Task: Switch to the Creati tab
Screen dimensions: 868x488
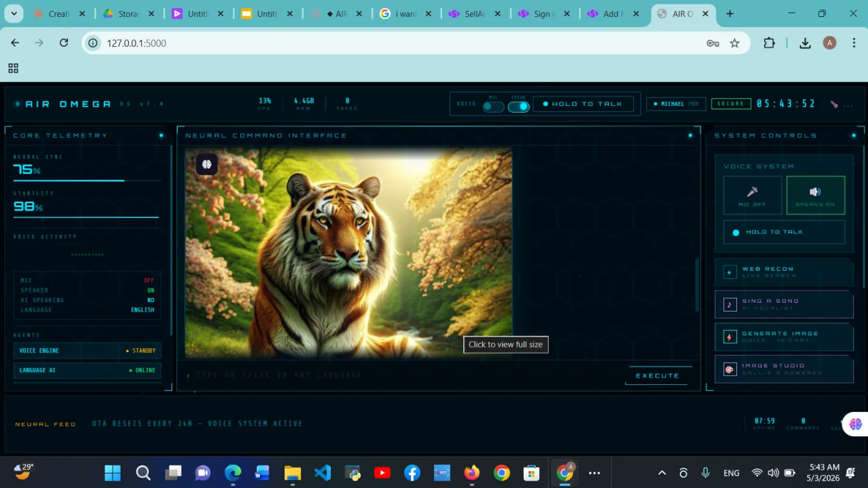Action: click(60, 14)
